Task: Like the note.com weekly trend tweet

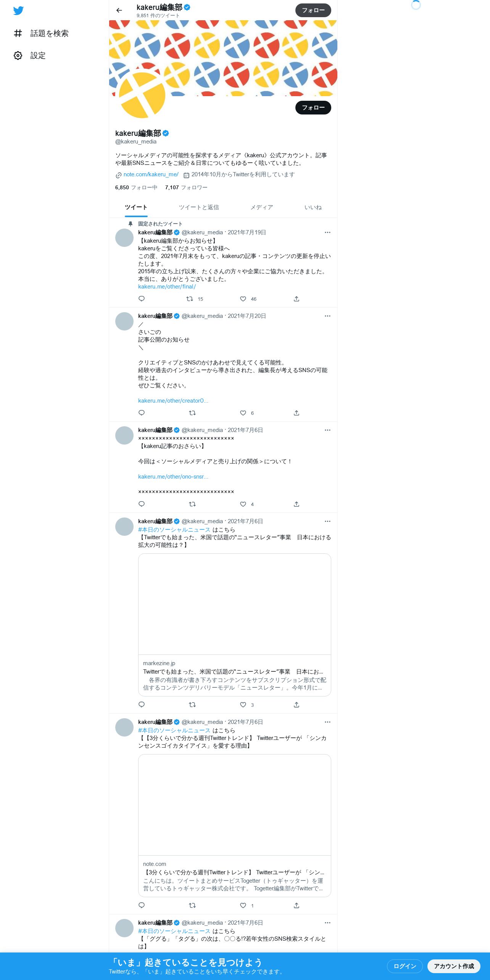Action: [243, 905]
